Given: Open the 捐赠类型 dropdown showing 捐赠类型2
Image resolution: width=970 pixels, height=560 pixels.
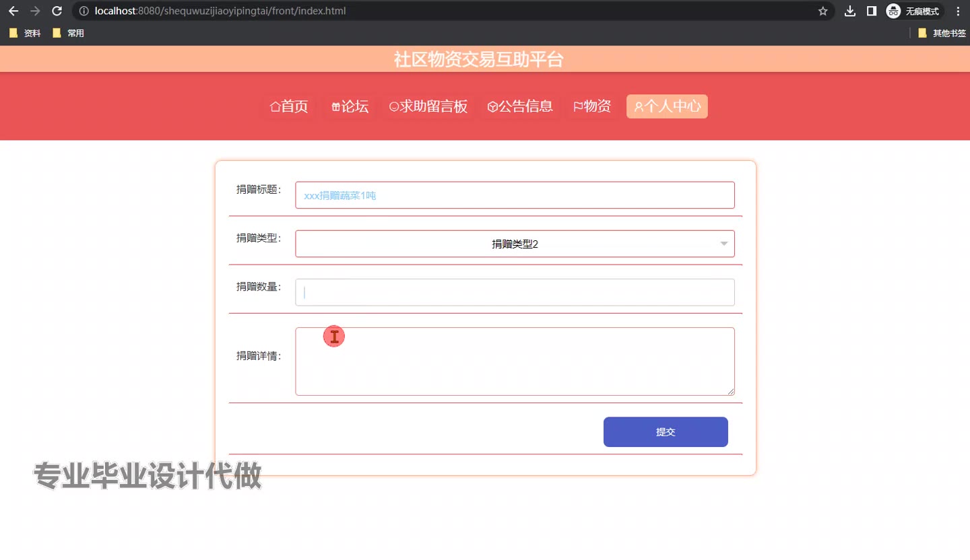Looking at the screenshot, I should (515, 244).
